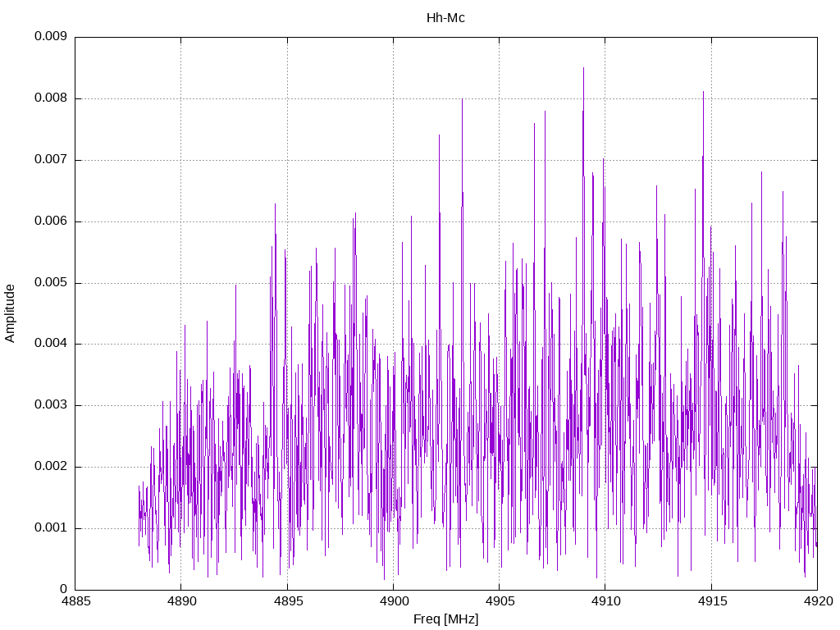This screenshot has height=630, width=840.
Task: Click the 4885 x-axis tick label
Action: click(75, 601)
